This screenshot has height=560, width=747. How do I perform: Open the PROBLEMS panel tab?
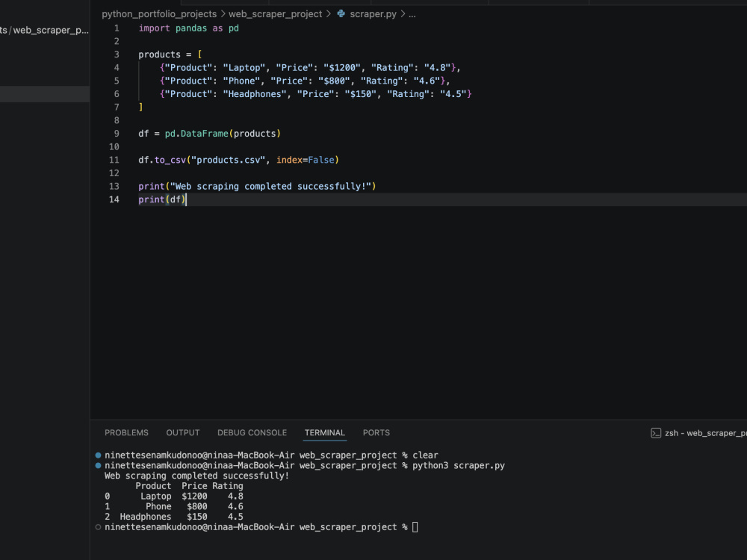[126, 432]
